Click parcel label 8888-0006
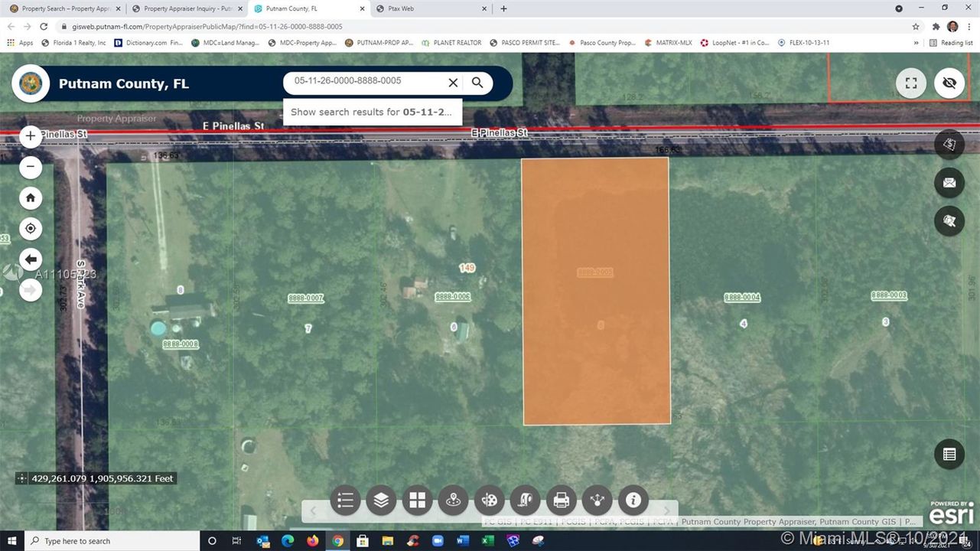 [453, 297]
